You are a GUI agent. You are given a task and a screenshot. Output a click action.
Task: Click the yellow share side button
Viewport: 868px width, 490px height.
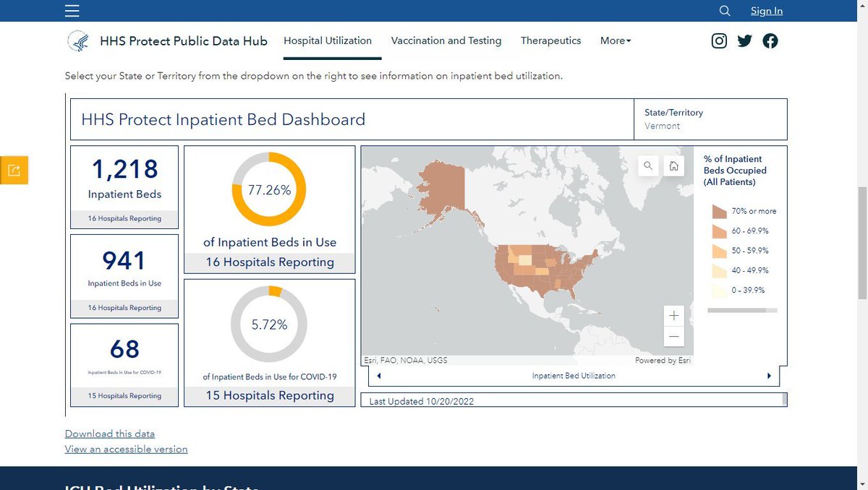[x=14, y=170]
